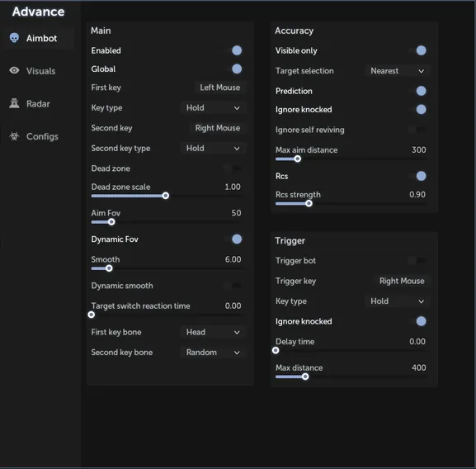
Task: Expand the Second key bone dropdown
Action: (x=213, y=353)
